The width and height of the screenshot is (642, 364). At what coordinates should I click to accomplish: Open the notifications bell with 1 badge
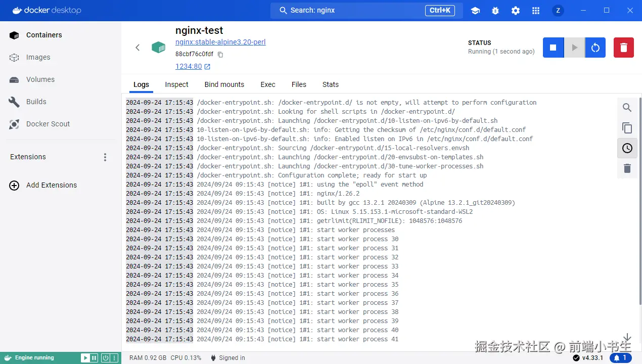[x=621, y=358]
